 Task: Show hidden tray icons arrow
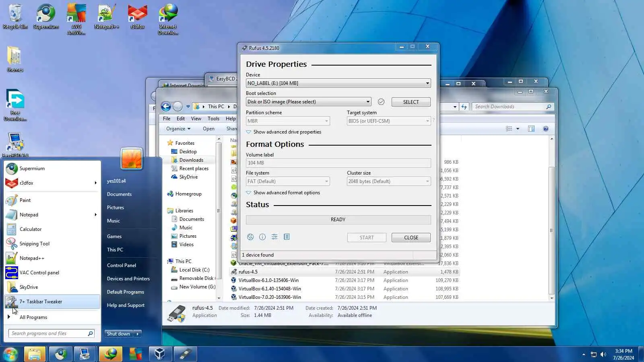(584, 354)
